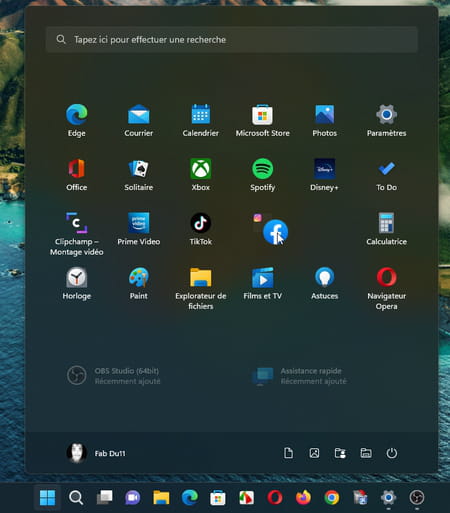Open Paramètres from pinned apps
Image resolution: width=450 pixels, height=513 pixels.
point(387,120)
